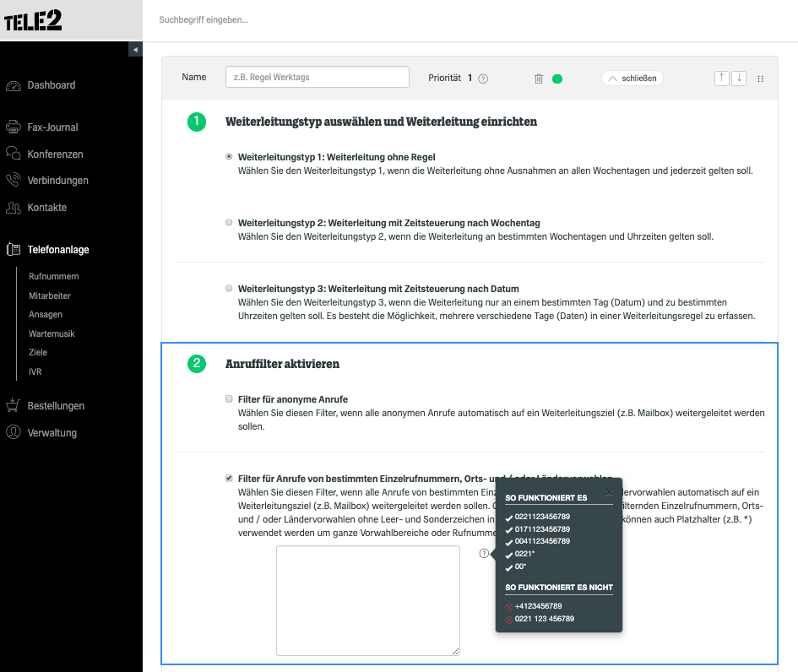Expand the Telefonanlage menu section

pos(48,249)
